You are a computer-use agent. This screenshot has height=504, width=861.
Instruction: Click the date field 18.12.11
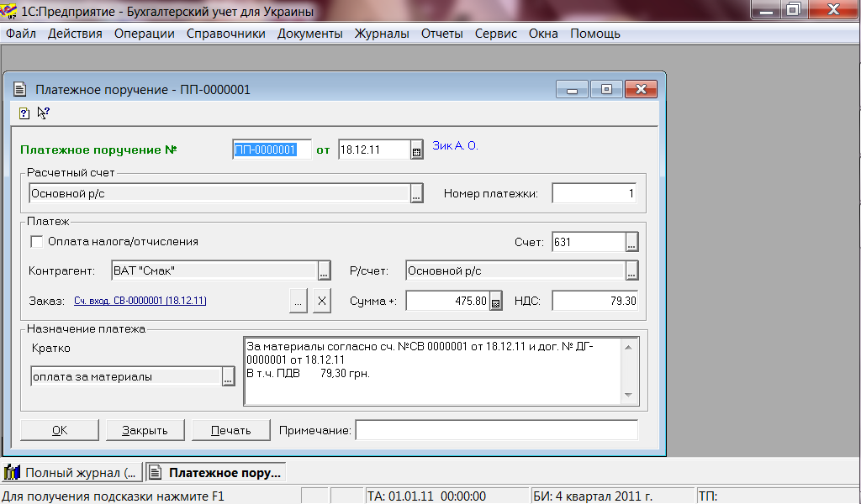(x=374, y=150)
